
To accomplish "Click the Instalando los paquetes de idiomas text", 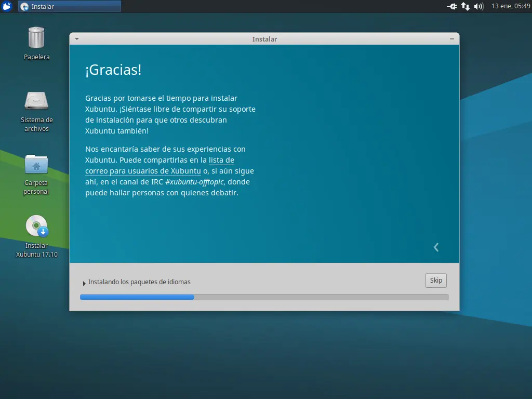I will 139,282.
